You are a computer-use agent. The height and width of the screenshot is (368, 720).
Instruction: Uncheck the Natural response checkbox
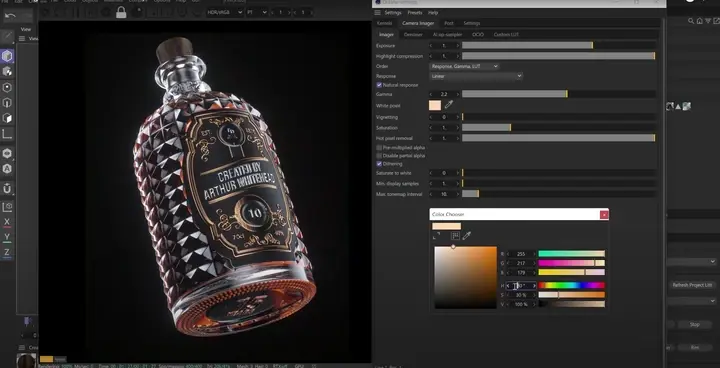pyautogui.click(x=379, y=85)
